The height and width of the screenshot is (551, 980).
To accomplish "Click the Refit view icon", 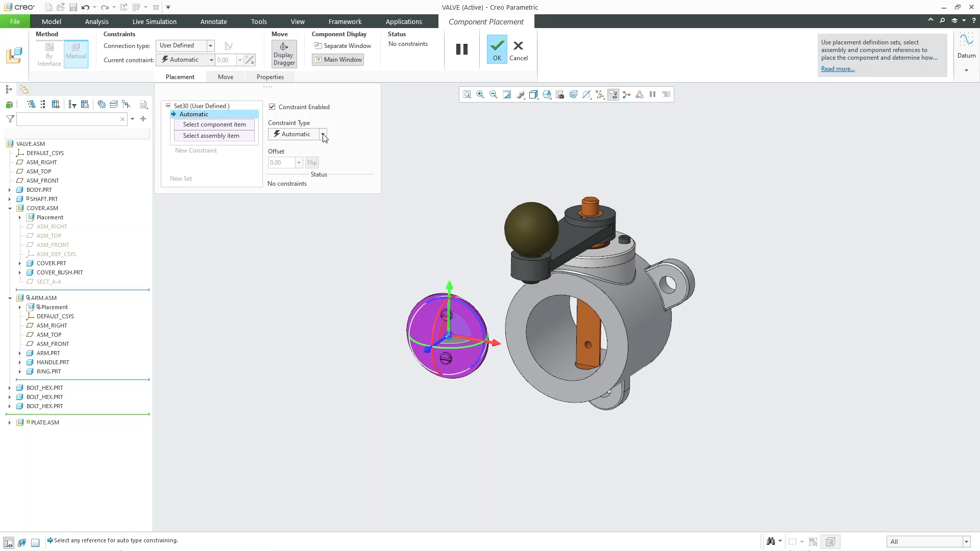I will [467, 94].
